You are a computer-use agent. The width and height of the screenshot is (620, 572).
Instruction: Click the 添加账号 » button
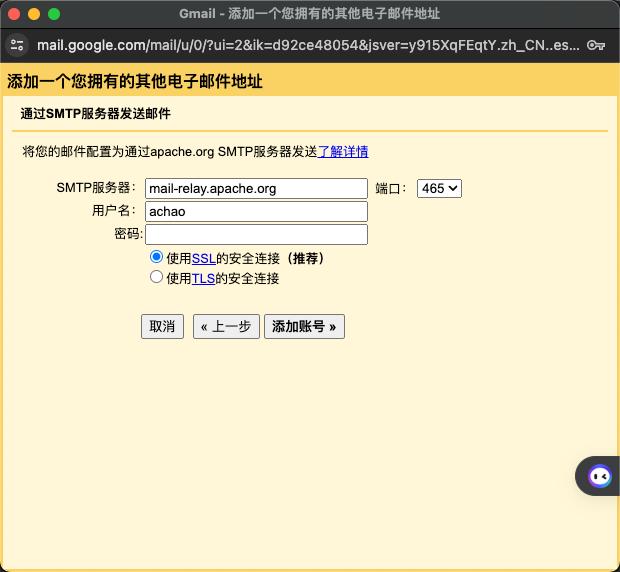click(x=304, y=327)
